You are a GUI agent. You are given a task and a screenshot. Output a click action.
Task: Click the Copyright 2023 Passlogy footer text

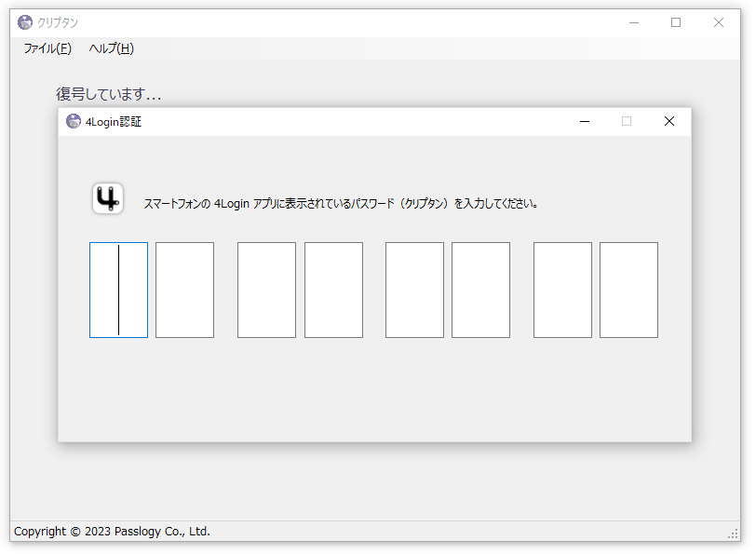coord(112,532)
